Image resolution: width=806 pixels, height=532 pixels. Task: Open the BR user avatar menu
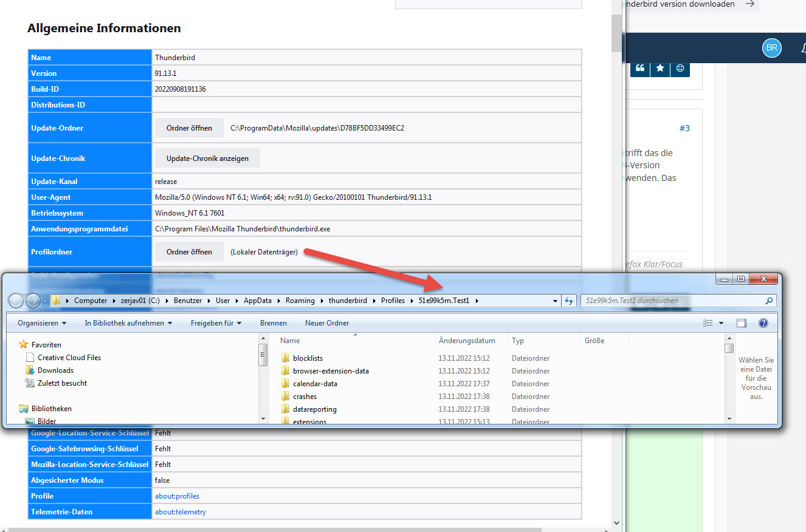(771, 48)
